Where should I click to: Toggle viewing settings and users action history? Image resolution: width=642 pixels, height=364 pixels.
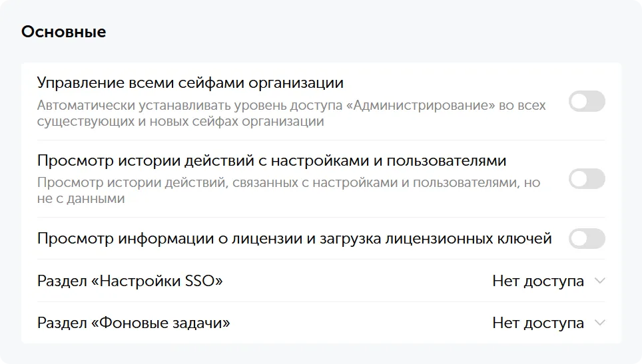[x=587, y=179]
